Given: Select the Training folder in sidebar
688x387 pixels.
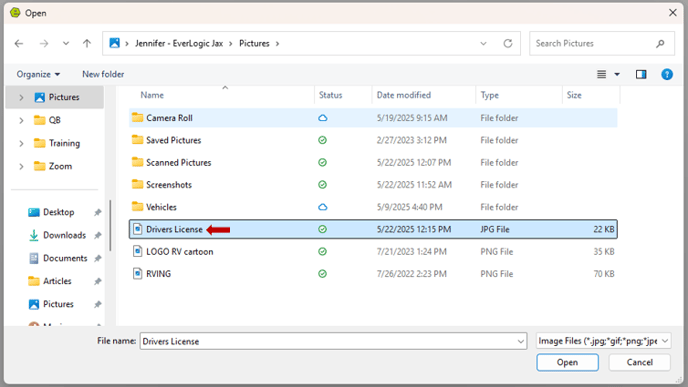Looking at the screenshot, I should (x=57, y=143).
